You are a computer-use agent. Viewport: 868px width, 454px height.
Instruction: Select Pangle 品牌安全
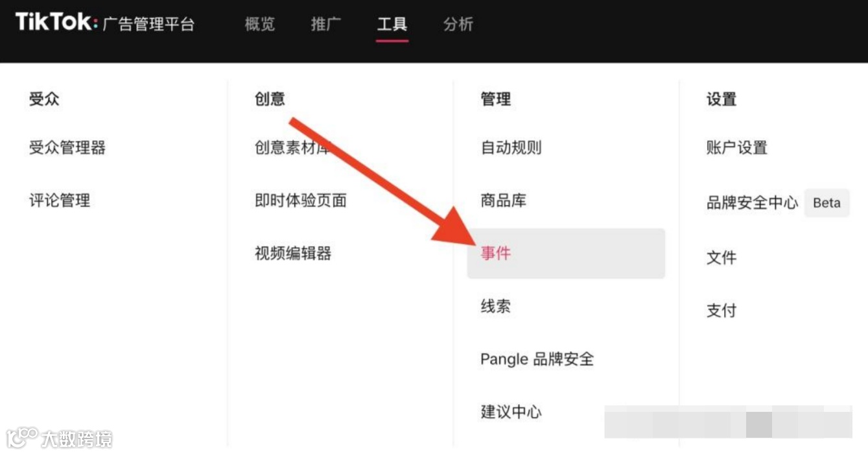(x=537, y=359)
